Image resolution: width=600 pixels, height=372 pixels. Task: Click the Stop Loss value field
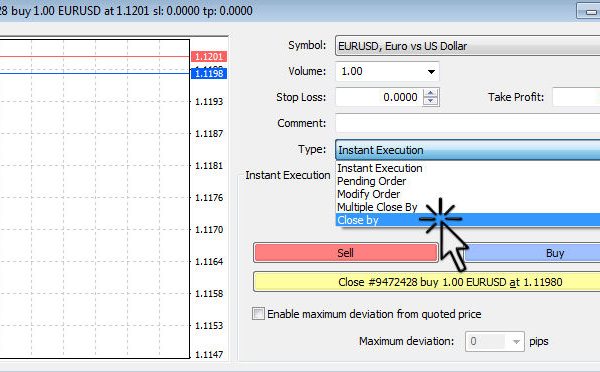click(x=379, y=97)
